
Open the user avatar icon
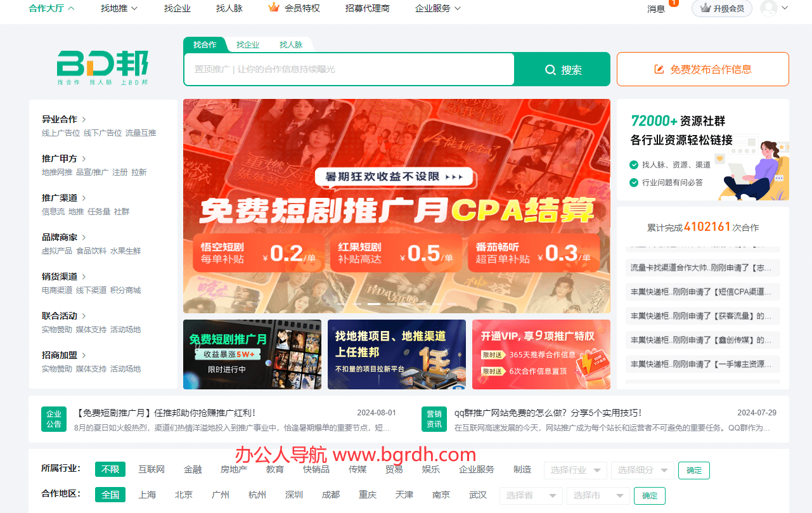point(769,8)
